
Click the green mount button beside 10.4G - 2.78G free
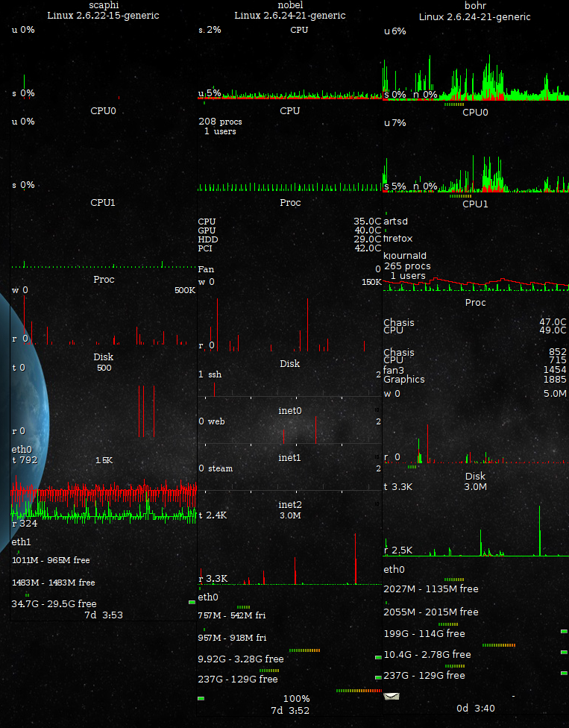(564, 653)
